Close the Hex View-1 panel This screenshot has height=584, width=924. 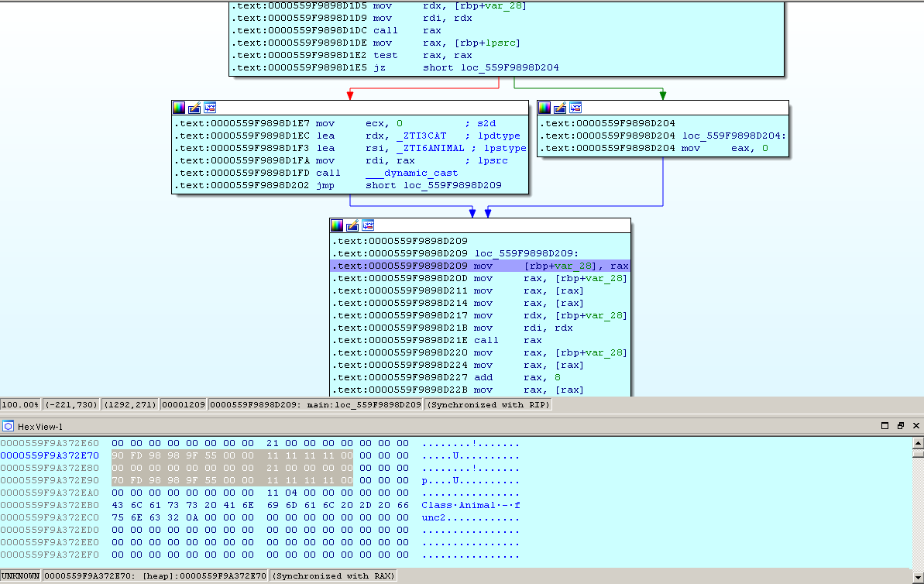(x=915, y=425)
